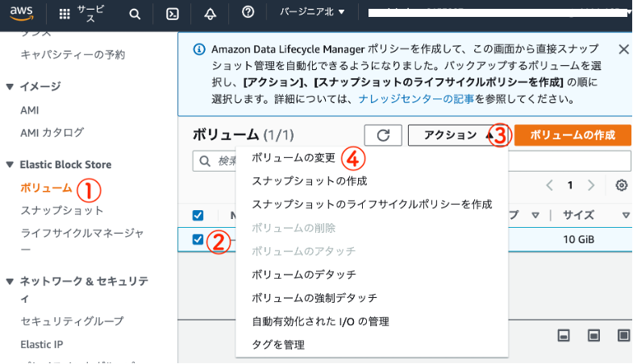633x364 pixels.
Task: Select ボリュームの強制デタッチ menu entry
Action: point(314,298)
